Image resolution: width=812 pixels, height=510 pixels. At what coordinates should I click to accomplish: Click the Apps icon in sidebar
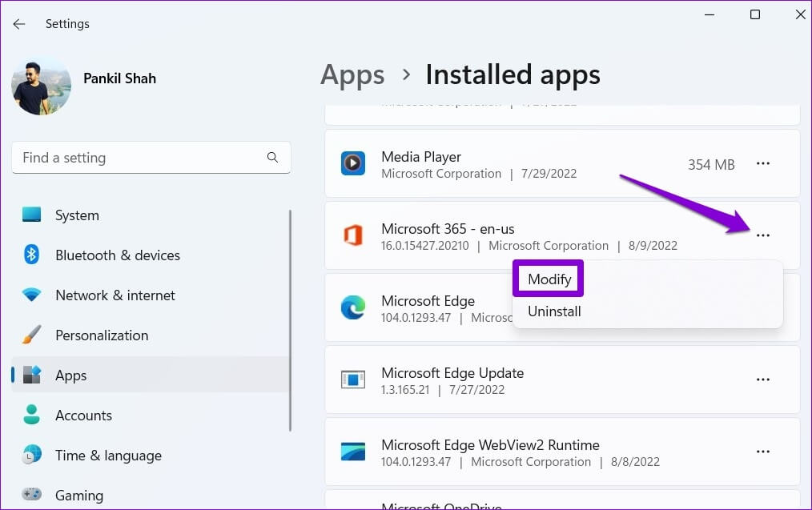tap(31, 375)
